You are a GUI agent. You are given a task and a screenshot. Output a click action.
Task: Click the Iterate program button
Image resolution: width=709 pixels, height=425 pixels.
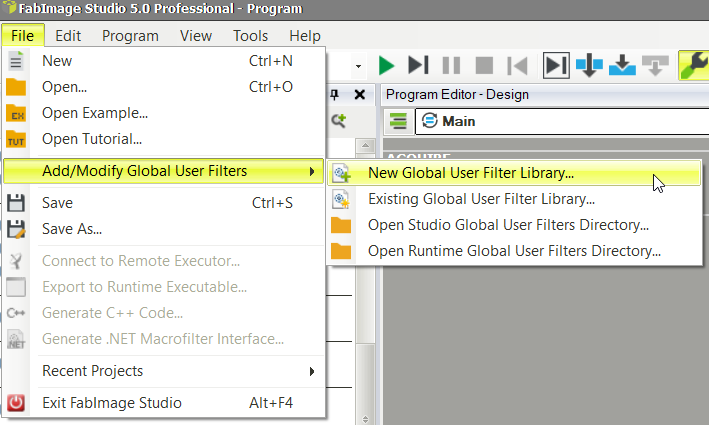pos(418,65)
